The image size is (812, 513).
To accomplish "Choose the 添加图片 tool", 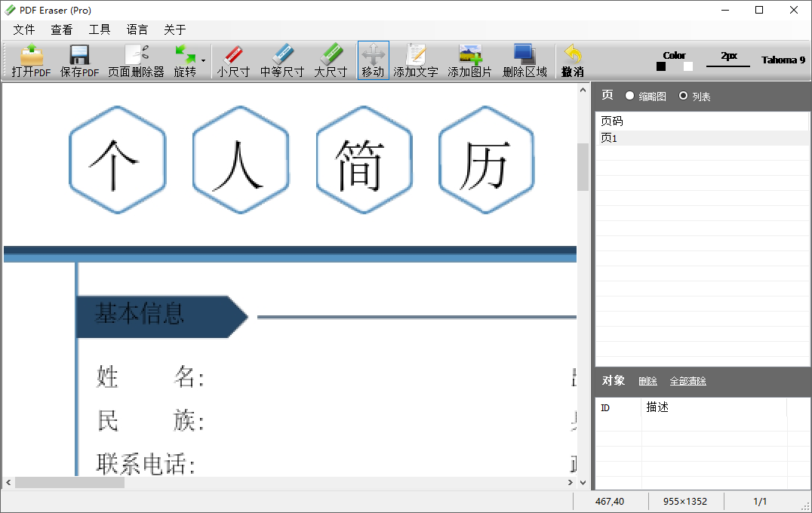I will [x=469, y=60].
